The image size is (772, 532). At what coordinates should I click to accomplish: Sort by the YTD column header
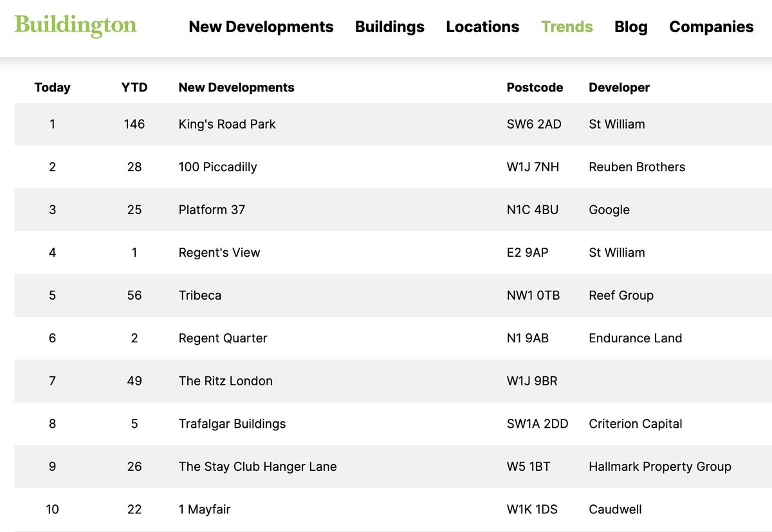pyautogui.click(x=134, y=87)
